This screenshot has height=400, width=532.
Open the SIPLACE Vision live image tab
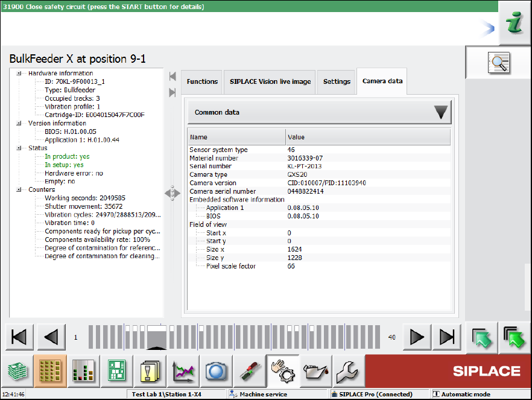270,82
